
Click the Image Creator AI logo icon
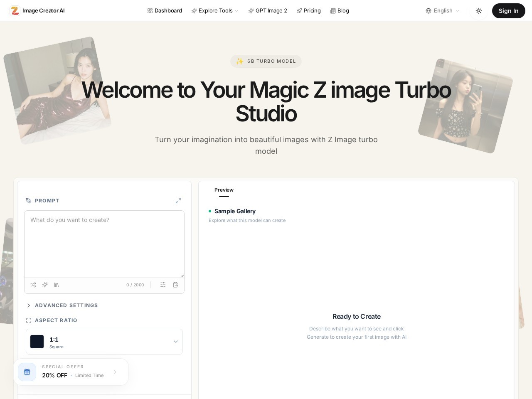point(15,11)
